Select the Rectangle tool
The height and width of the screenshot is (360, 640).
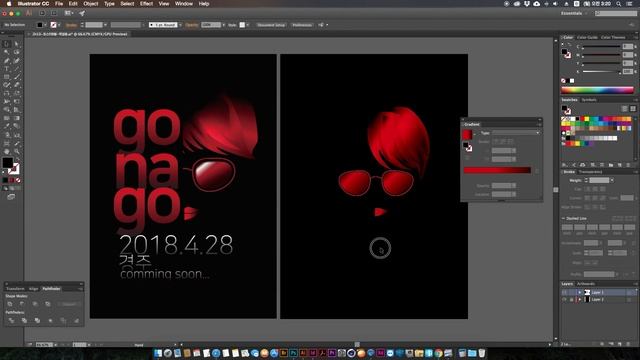pyautogui.click(x=7, y=77)
